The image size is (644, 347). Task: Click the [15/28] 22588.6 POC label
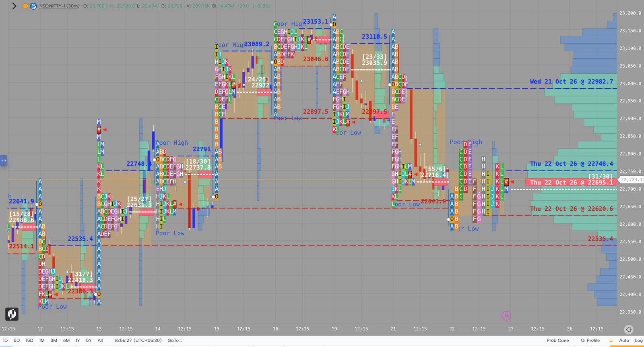click(x=21, y=217)
